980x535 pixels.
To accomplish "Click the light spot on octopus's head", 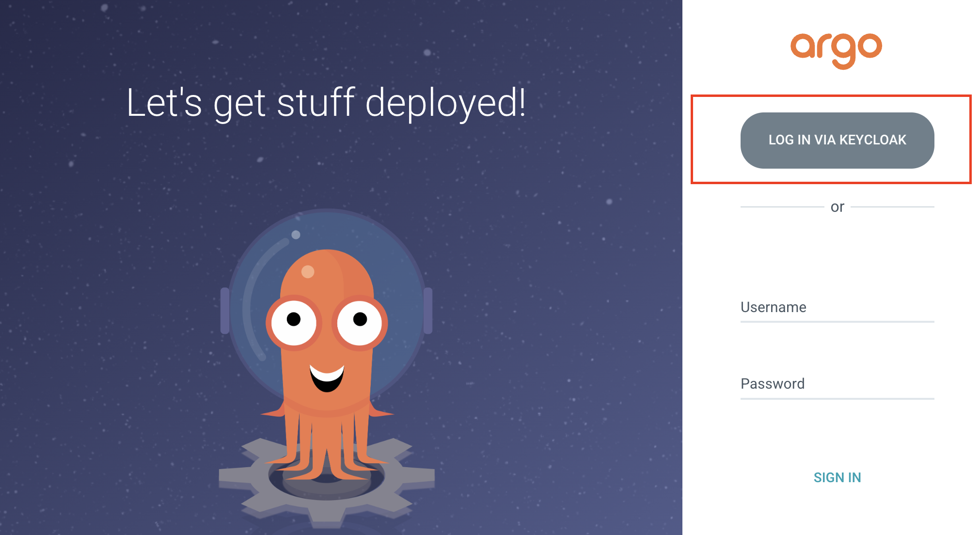I will (x=308, y=271).
